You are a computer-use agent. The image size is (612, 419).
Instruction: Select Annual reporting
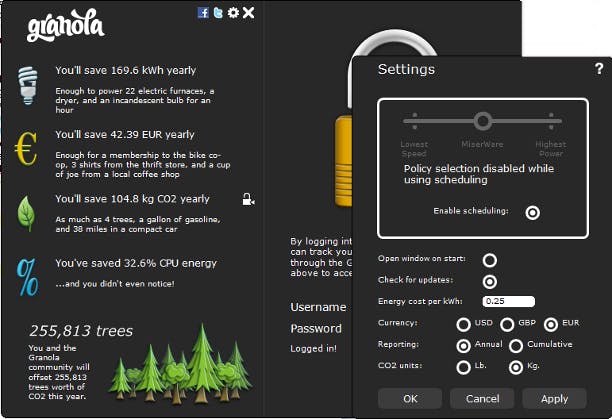click(463, 346)
